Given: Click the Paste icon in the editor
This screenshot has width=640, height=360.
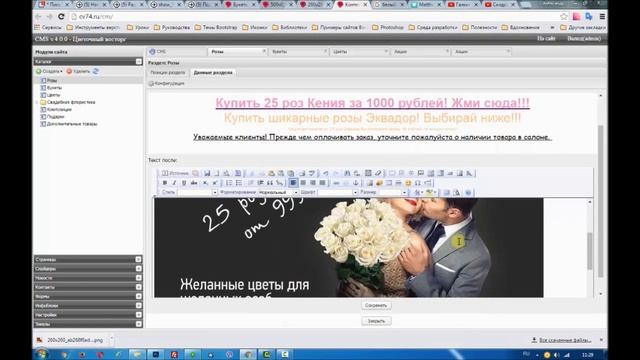Looking at the screenshot, I should (271, 173).
